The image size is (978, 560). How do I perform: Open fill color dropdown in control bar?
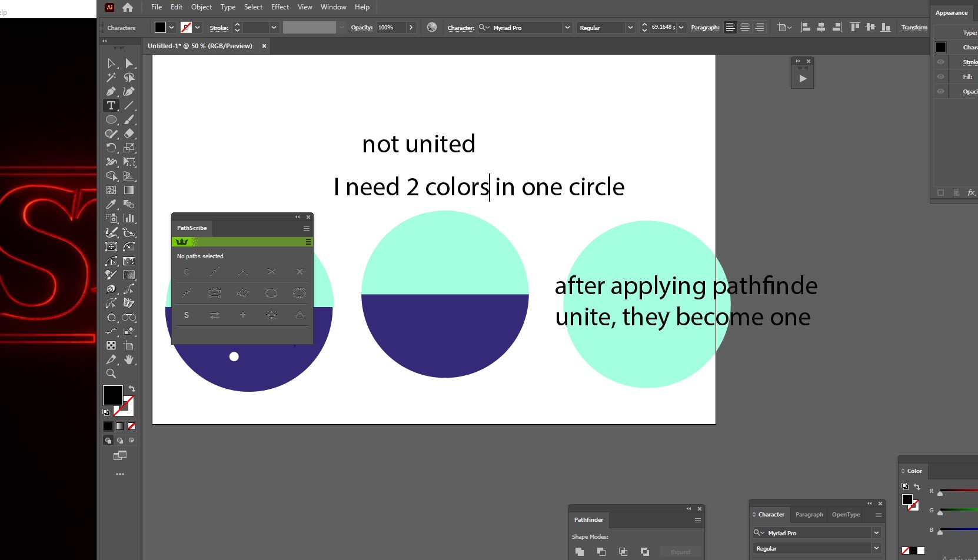pyautogui.click(x=171, y=27)
